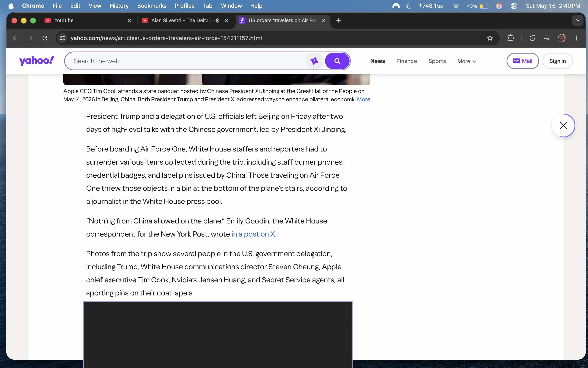
Task: Click the colorful circle menu bar icon
Action: [499, 6]
